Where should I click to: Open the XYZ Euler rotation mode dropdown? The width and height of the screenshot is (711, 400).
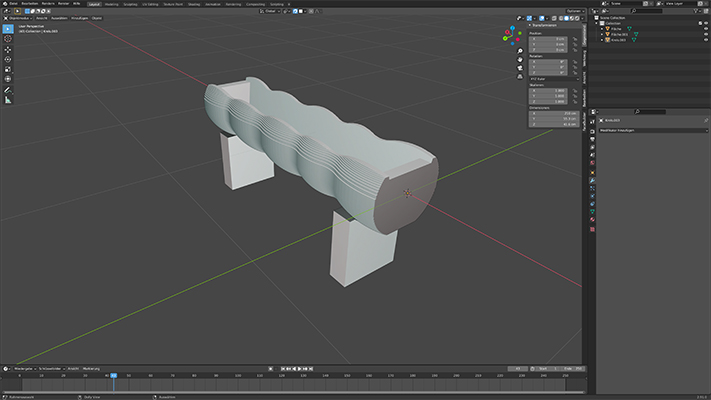click(x=553, y=79)
